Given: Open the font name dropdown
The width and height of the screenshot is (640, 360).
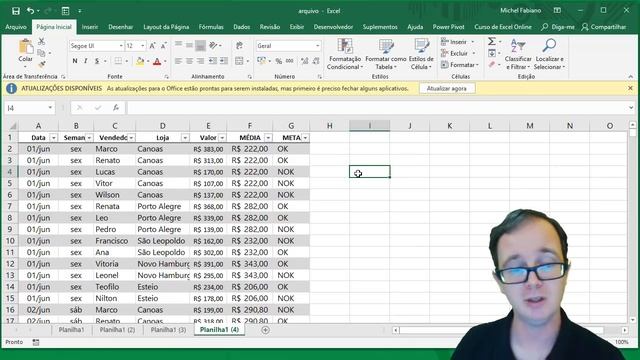Looking at the screenshot, I should [121, 46].
